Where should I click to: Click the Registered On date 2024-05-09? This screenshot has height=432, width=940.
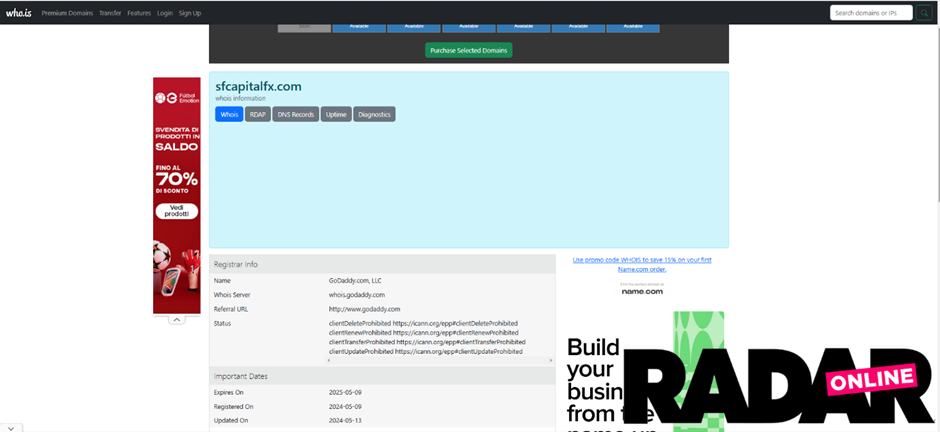[345, 407]
